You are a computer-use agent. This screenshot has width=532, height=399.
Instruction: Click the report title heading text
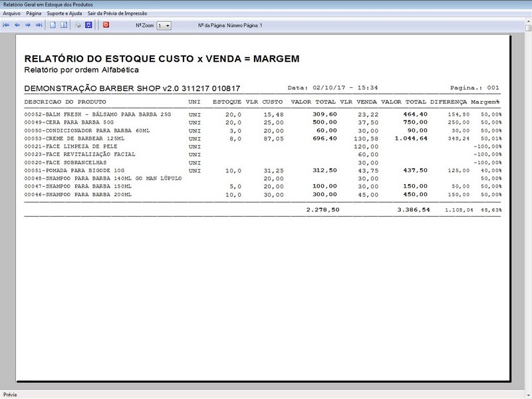click(x=162, y=59)
